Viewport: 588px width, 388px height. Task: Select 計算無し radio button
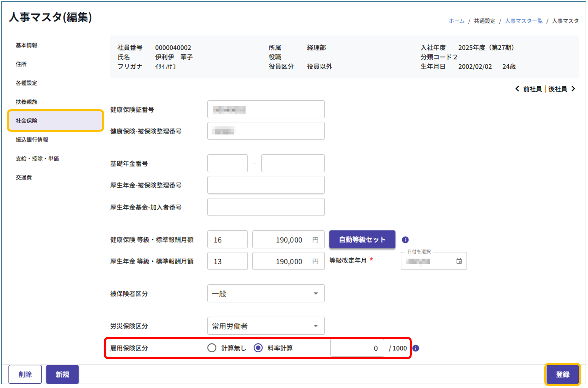(212, 348)
